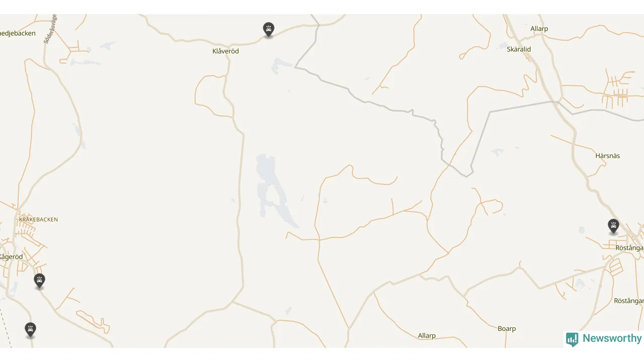Click the Klåveröd place label
The height and width of the screenshot is (362, 644).
click(x=225, y=51)
